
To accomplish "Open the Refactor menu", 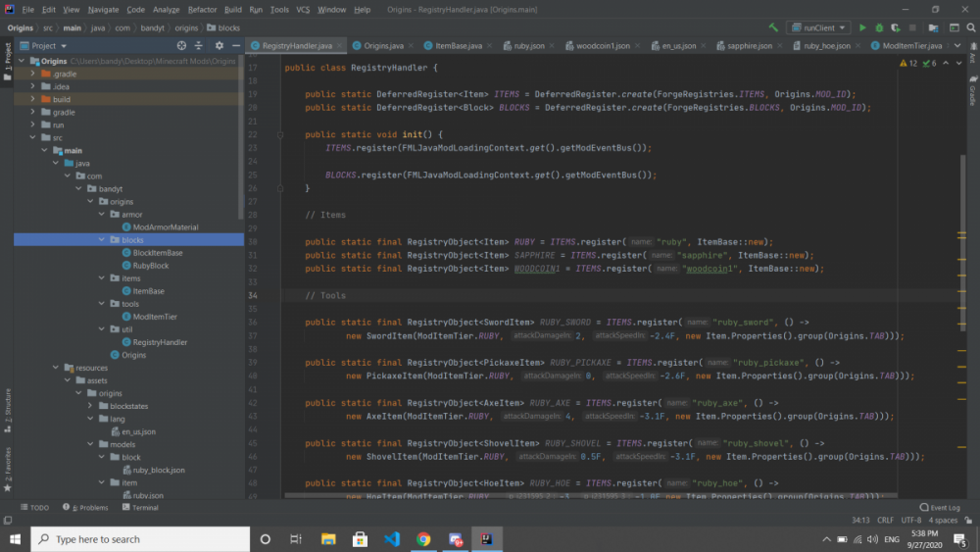I will pyautogui.click(x=202, y=9).
